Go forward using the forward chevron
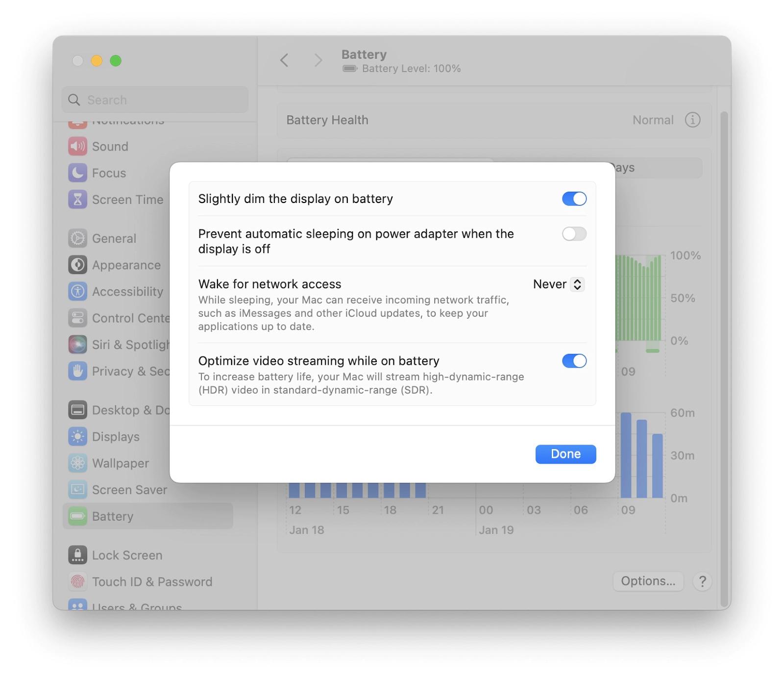Viewport: 784px width, 680px height. click(x=318, y=60)
